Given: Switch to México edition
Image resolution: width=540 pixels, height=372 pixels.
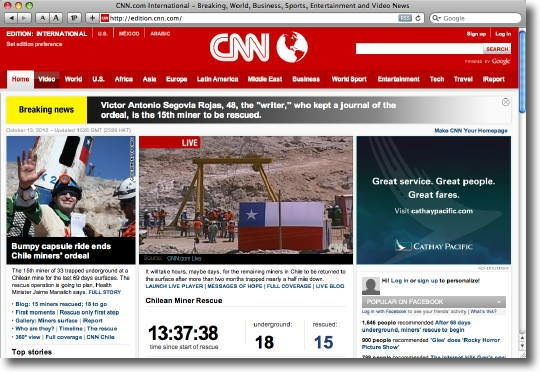Looking at the screenshot, I should (129, 34).
